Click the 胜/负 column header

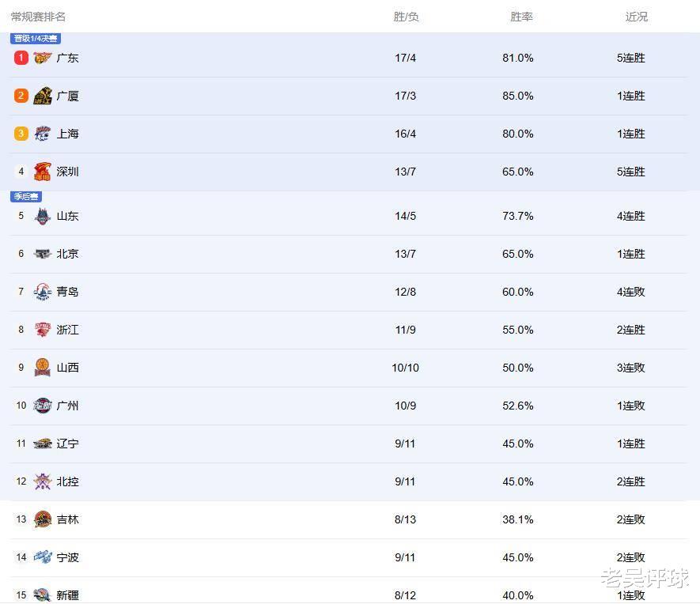click(406, 17)
